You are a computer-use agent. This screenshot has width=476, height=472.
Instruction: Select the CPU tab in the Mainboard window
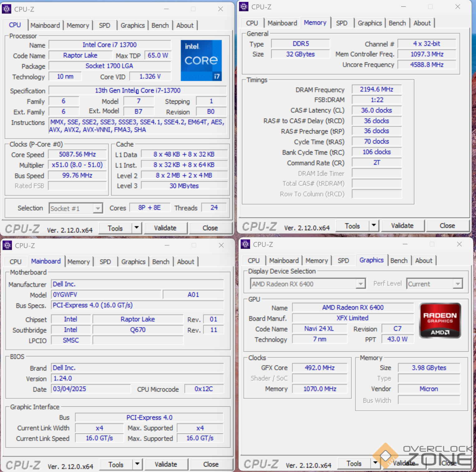coord(16,262)
